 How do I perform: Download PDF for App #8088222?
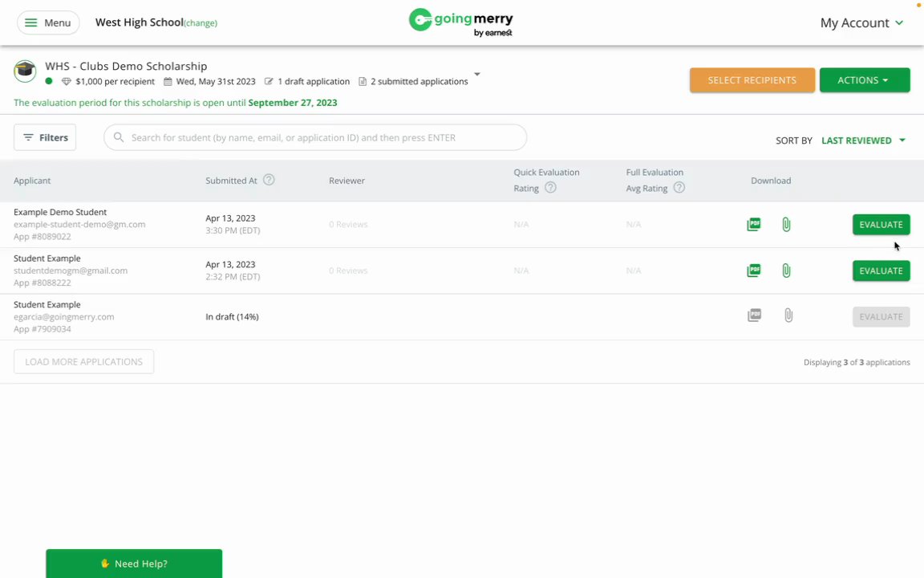754,270
